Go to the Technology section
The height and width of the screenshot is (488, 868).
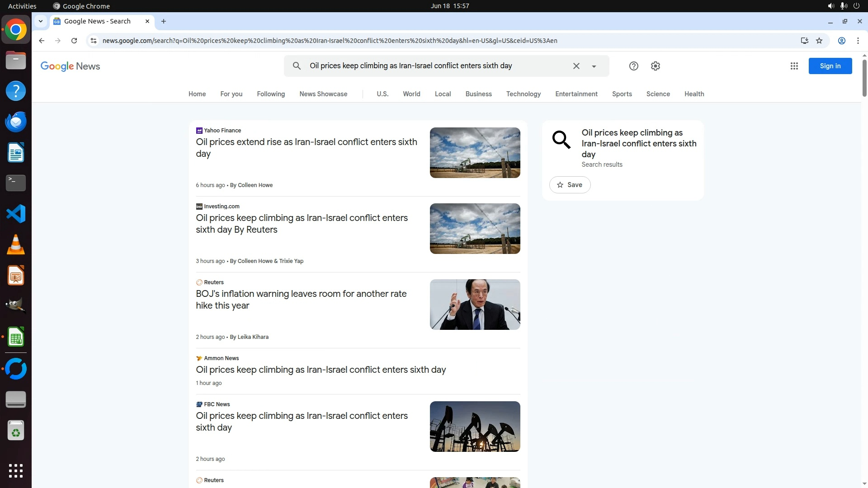(x=523, y=94)
